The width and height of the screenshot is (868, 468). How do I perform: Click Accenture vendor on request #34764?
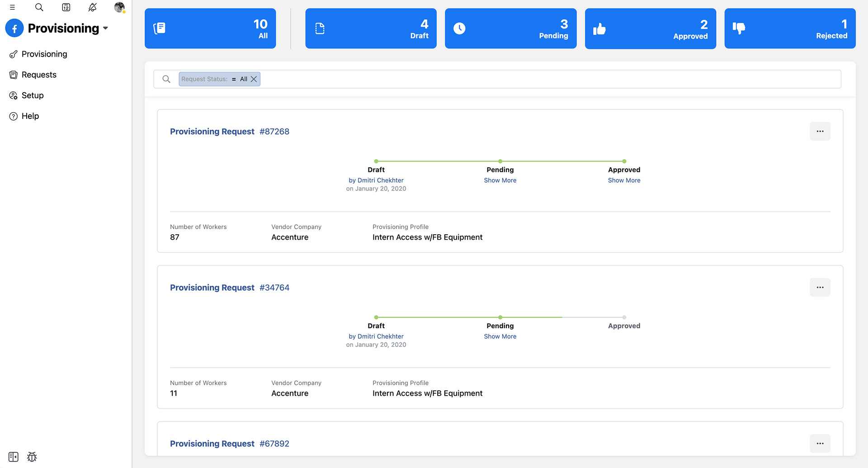[290, 393]
